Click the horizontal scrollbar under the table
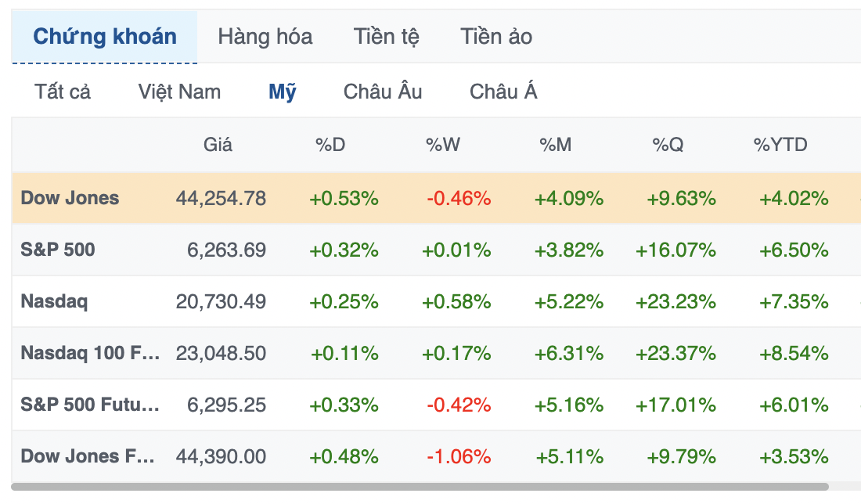861x504 pixels. click(x=420, y=487)
